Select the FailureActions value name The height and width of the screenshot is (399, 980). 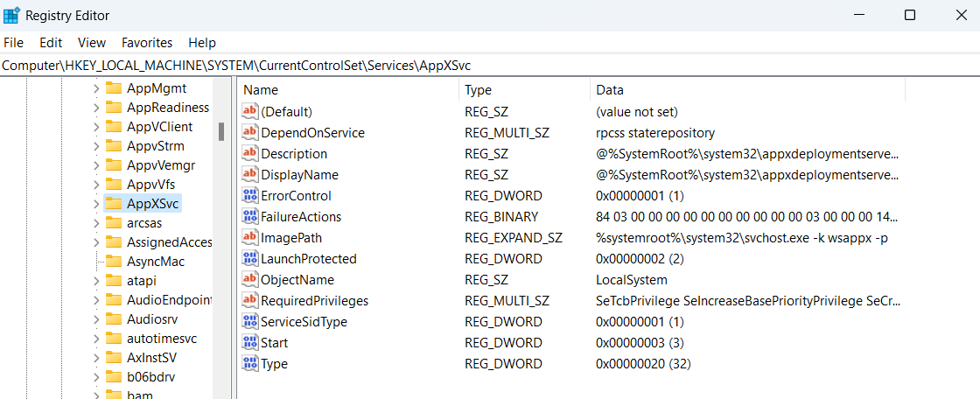click(x=301, y=217)
